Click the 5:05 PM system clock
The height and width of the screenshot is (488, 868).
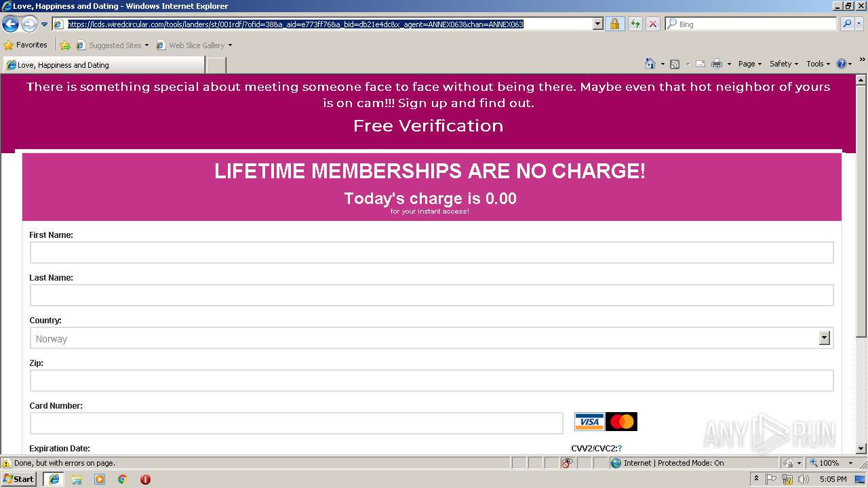833,479
